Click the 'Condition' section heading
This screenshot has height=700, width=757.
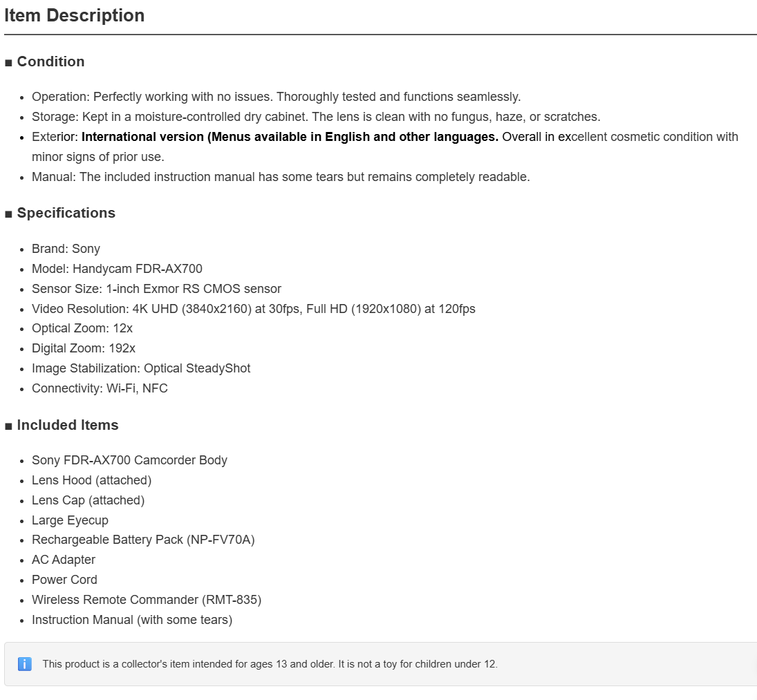[50, 62]
